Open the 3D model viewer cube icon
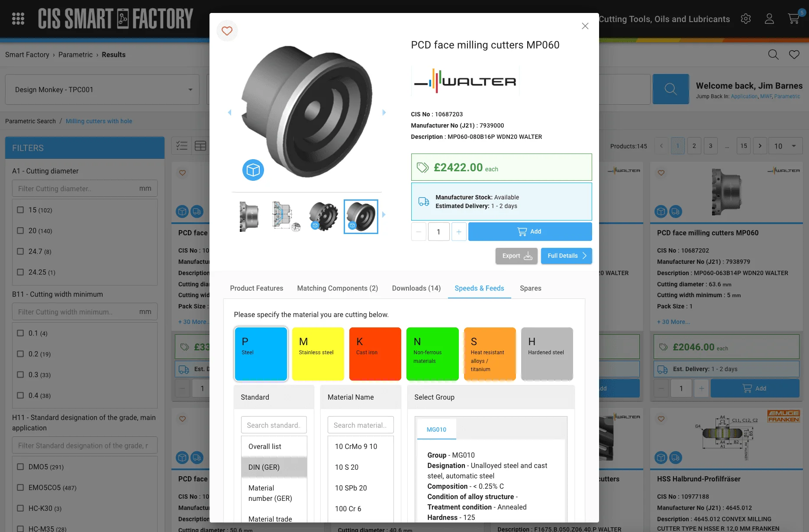 coord(253,170)
